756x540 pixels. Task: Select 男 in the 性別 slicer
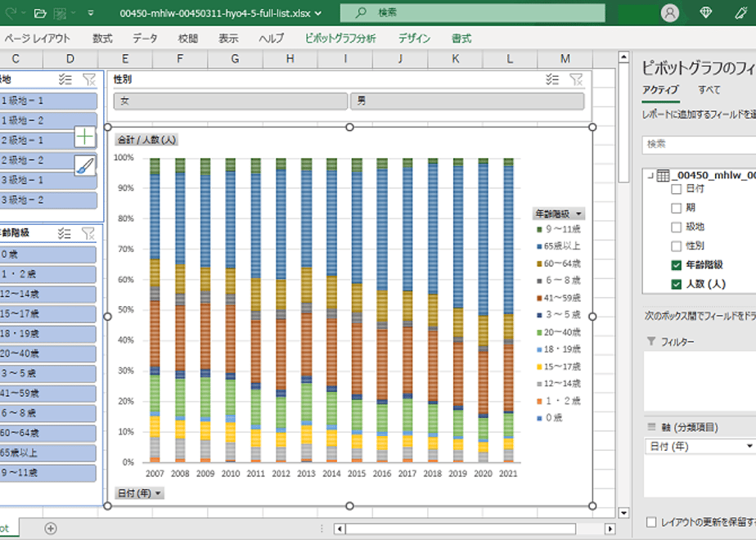coord(467,101)
